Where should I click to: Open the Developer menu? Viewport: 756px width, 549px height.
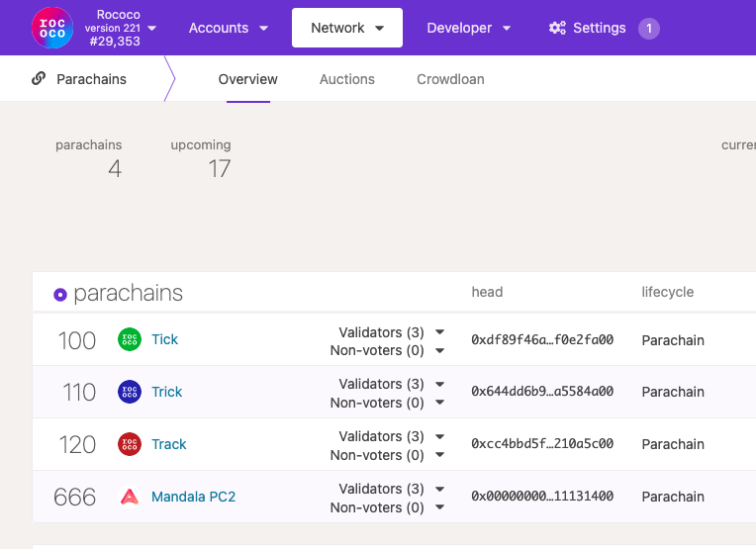[x=468, y=28]
